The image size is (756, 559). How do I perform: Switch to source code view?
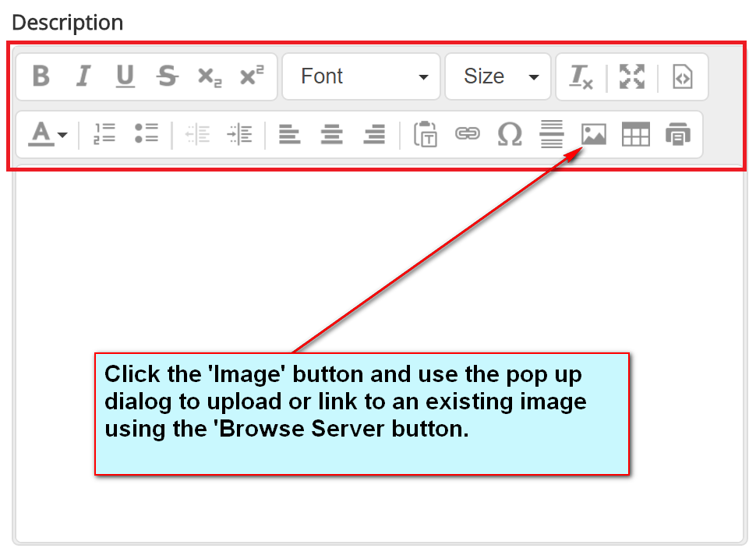pos(682,76)
